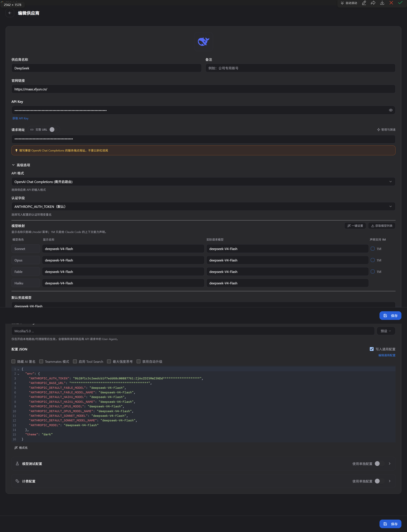407x532 pixels.
Task: Click the "theme": "dark" line in the JSON
Action: pos(39,434)
